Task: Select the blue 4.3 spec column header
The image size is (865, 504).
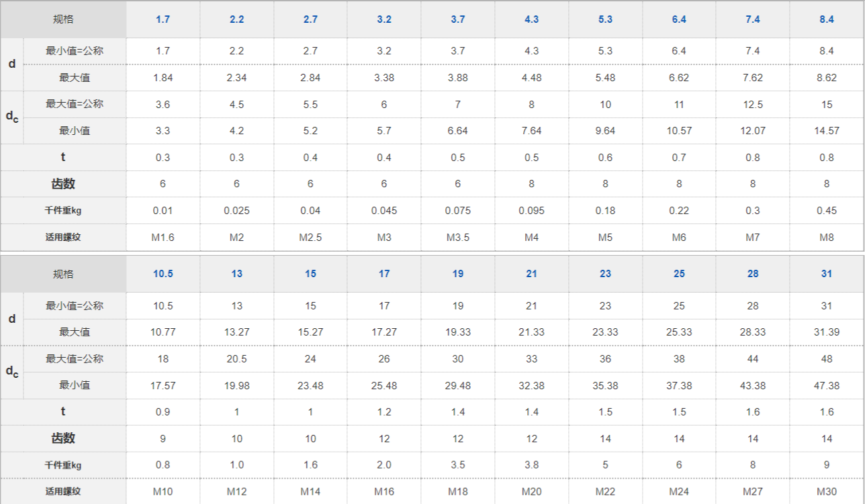Action: (531, 19)
